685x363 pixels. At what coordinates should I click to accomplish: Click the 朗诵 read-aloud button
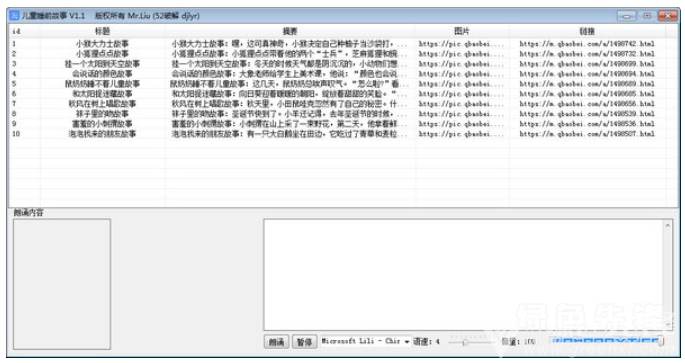(277, 342)
